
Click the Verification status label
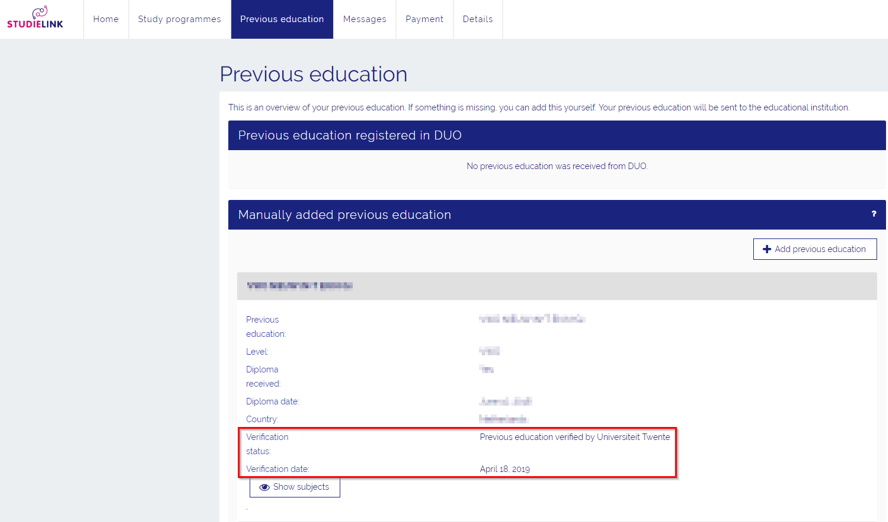[x=267, y=444]
